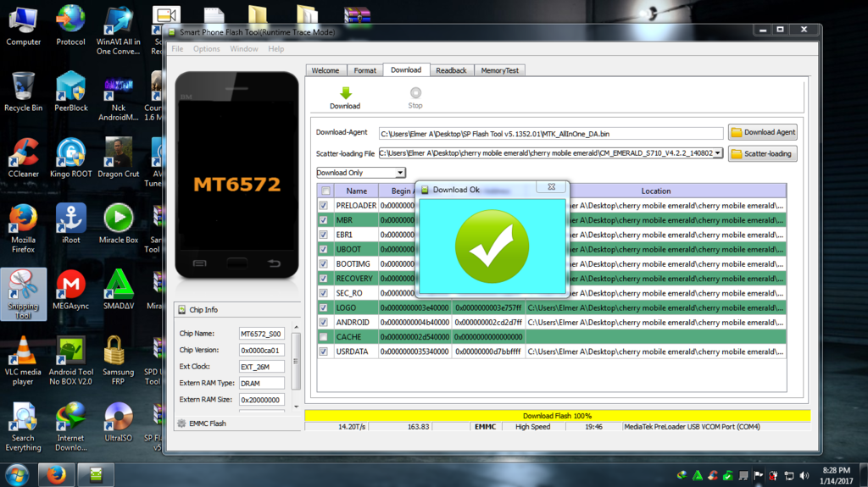868x487 pixels.
Task: Open VLC media player shortcut
Action: (x=23, y=352)
